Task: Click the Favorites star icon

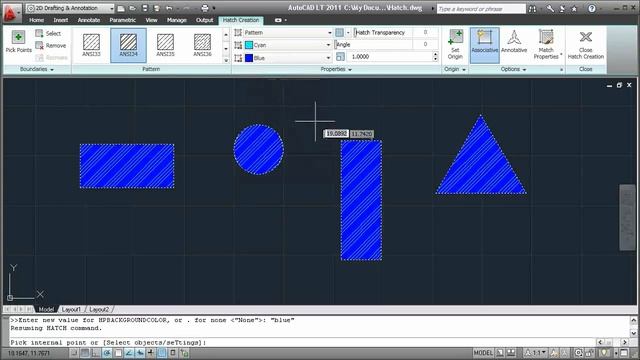Action: click(574, 9)
